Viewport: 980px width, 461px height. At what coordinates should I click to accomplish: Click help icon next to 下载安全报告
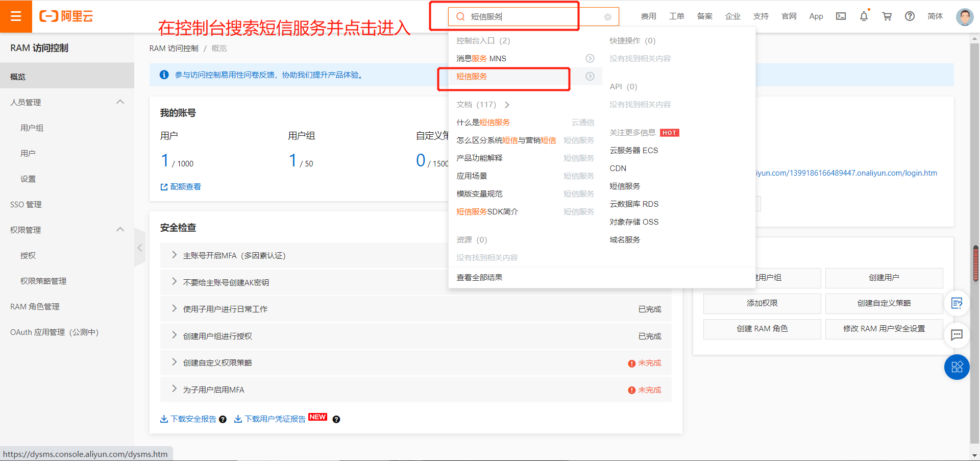[x=223, y=420]
